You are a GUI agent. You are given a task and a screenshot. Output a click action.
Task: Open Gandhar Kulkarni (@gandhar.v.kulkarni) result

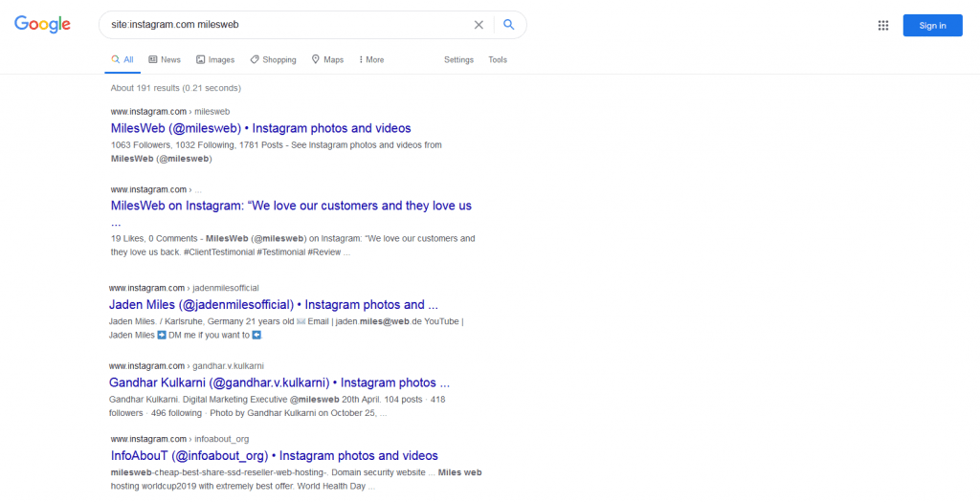[279, 382]
